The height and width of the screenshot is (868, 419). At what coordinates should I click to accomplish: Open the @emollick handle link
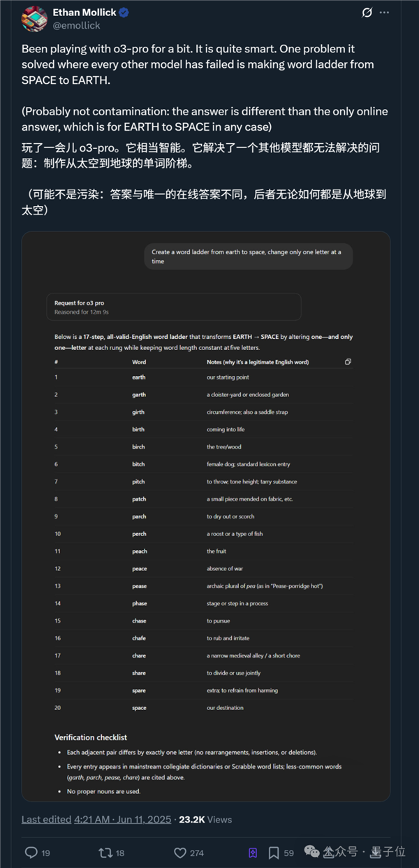tap(77, 25)
